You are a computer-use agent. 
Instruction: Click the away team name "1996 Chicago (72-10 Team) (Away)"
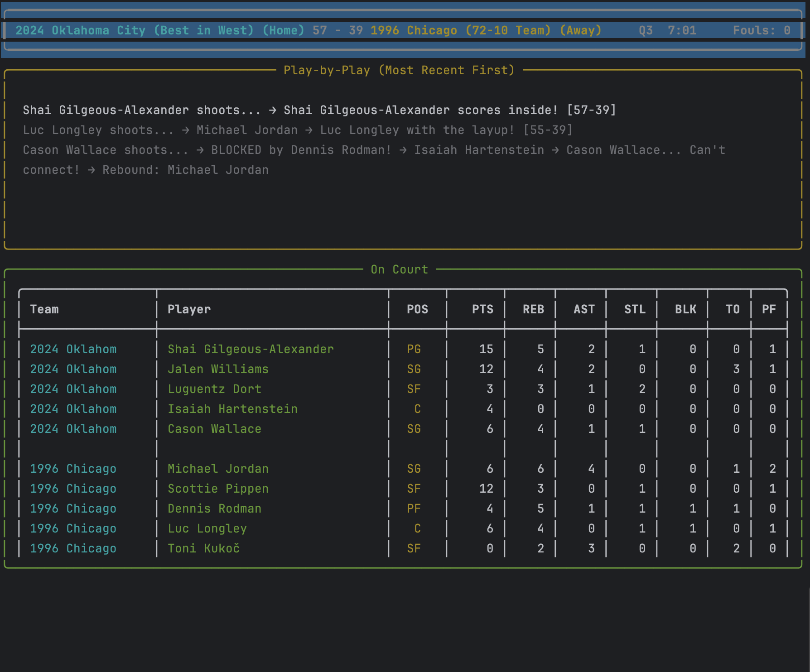click(x=486, y=30)
